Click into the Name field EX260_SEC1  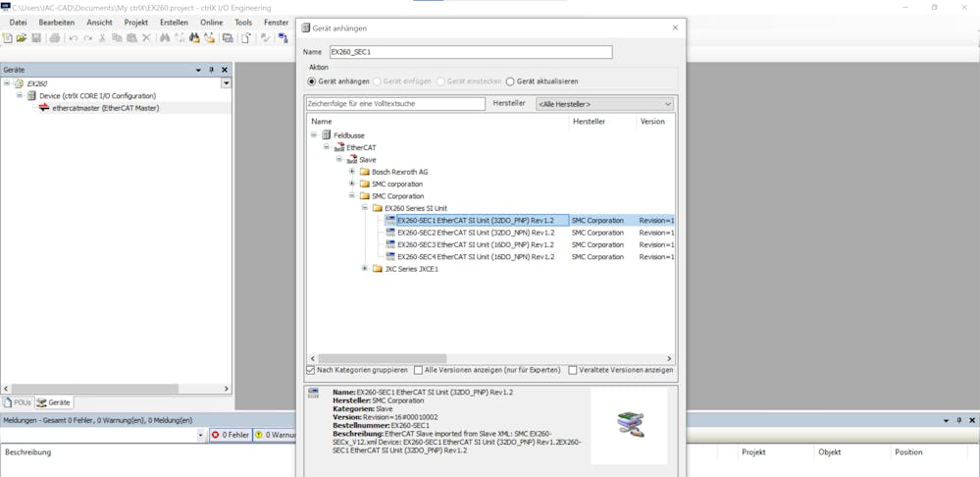pyautogui.click(x=471, y=52)
